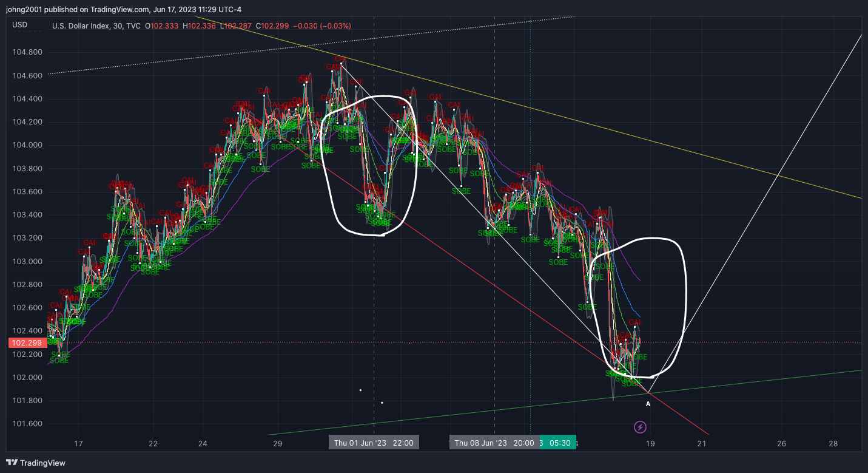Viewport: 868px width, 473px height.
Task: Click the 104.400 price axis label
Action: pyautogui.click(x=27, y=98)
